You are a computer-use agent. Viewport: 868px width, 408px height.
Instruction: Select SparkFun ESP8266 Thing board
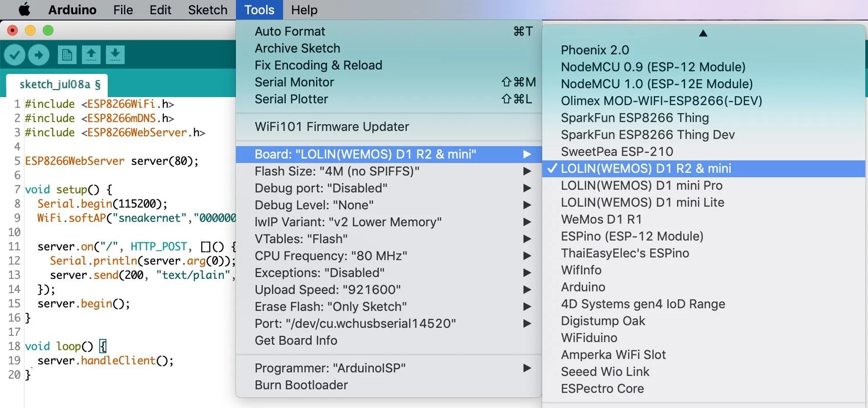tap(704, 118)
